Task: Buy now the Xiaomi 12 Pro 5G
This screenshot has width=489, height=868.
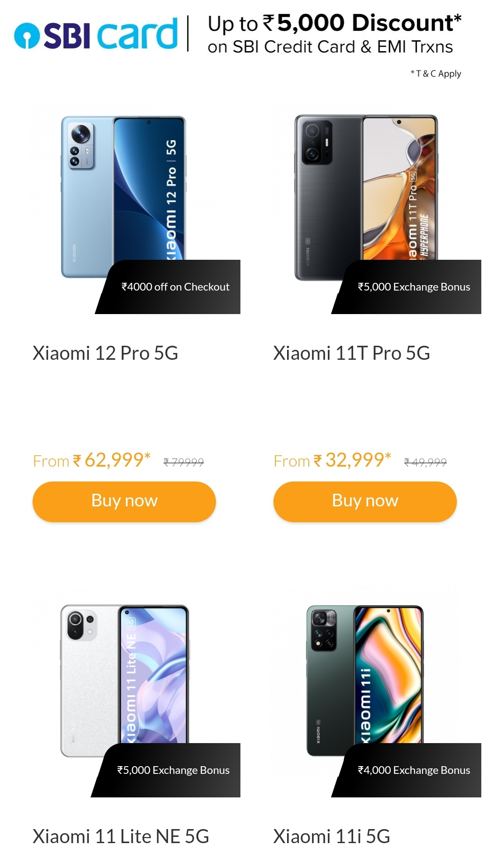Action: [x=124, y=501]
